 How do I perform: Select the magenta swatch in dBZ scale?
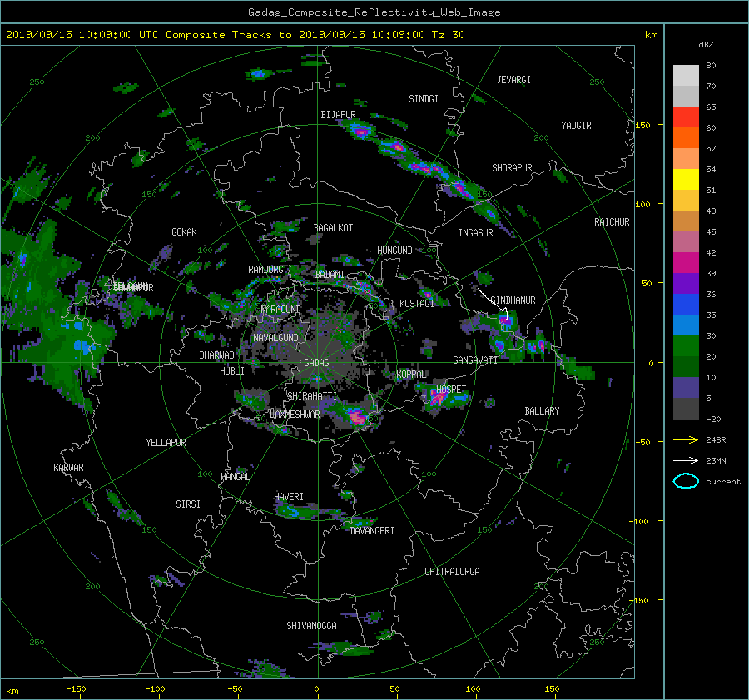[x=686, y=262]
